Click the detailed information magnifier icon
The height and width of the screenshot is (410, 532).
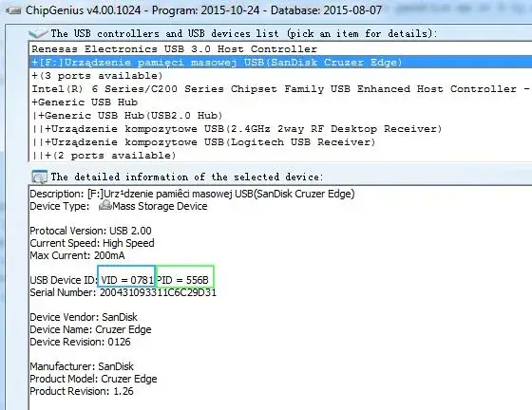coord(39,177)
